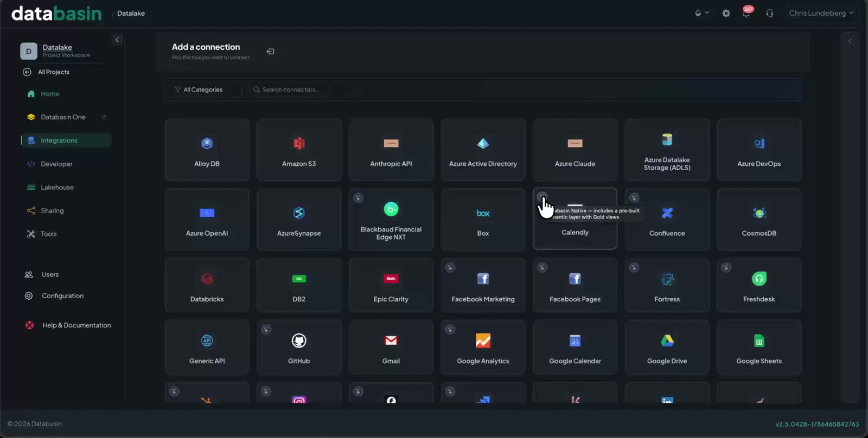Open the Alloy DB connector card
Viewport: 868px width, 438px height.
click(207, 150)
